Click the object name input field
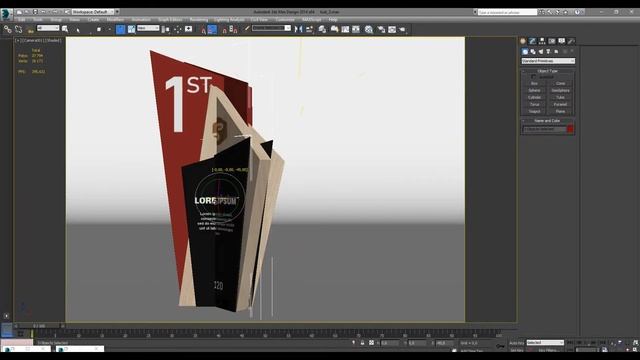Image resolution: width=640 pixels, height=360 pixels. (x=544, y=129)
